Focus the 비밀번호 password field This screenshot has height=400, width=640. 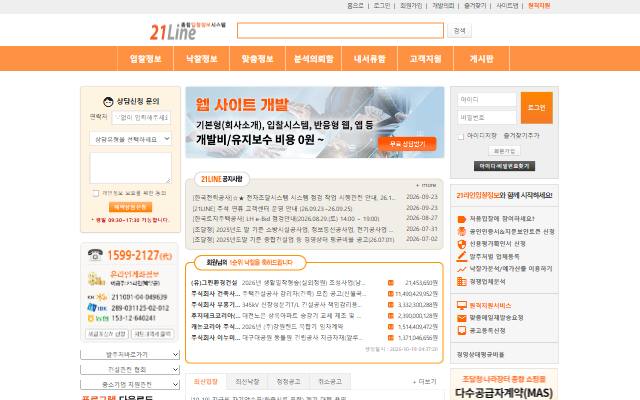pos(487,118)
